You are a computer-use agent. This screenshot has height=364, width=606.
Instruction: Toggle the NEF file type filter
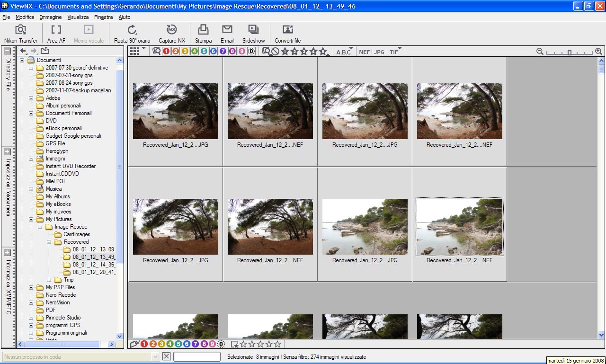(x=364, y=52)
